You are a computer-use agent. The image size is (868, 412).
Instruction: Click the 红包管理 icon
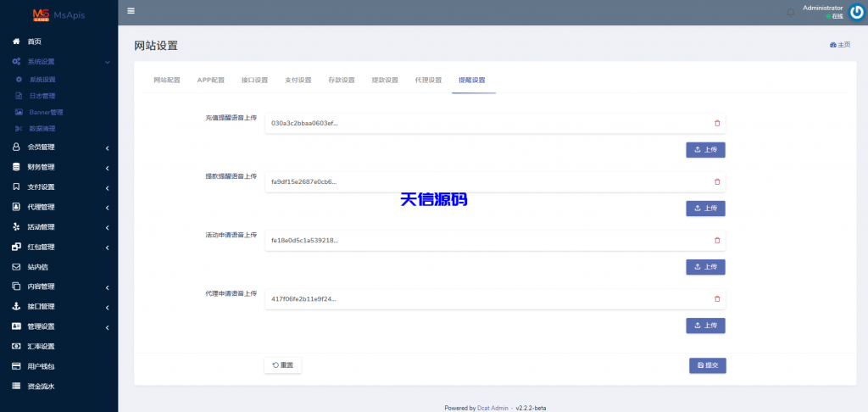(16, 247)
